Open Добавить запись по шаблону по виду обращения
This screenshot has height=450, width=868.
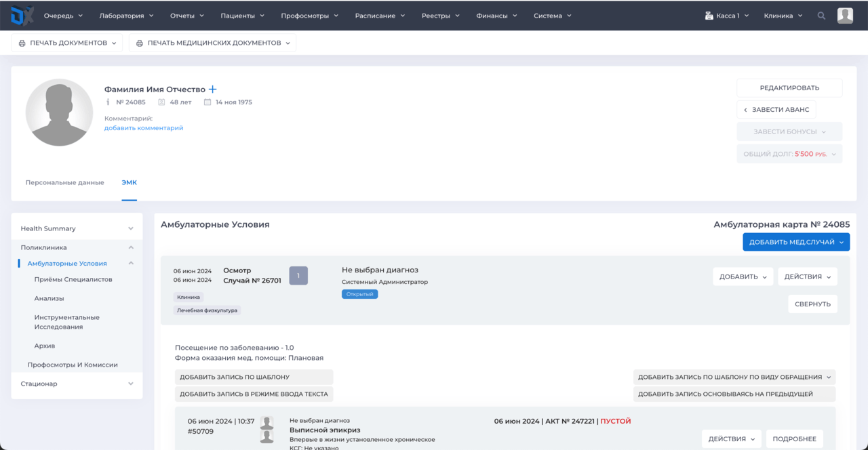click(734, 377)
